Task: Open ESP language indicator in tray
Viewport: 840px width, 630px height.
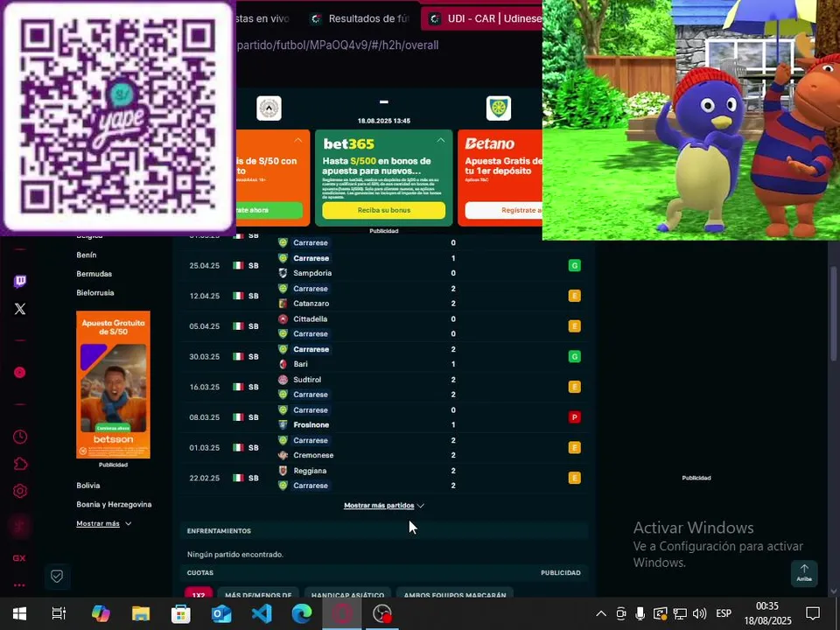Action: coord(724,613)
